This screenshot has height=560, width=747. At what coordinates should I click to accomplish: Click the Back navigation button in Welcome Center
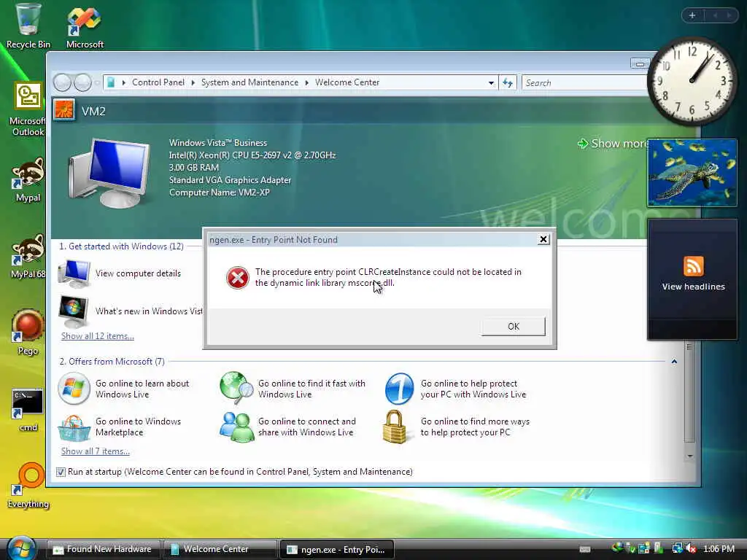63,82
